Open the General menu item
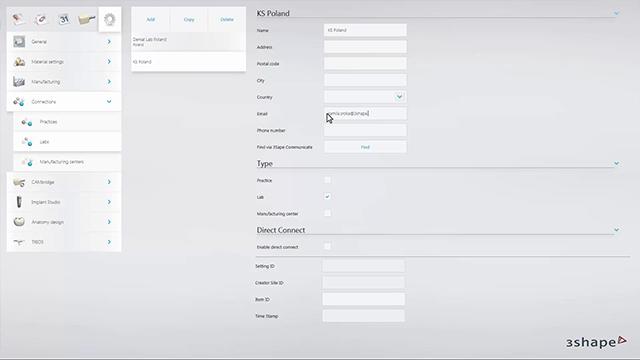 coord(64,42)
